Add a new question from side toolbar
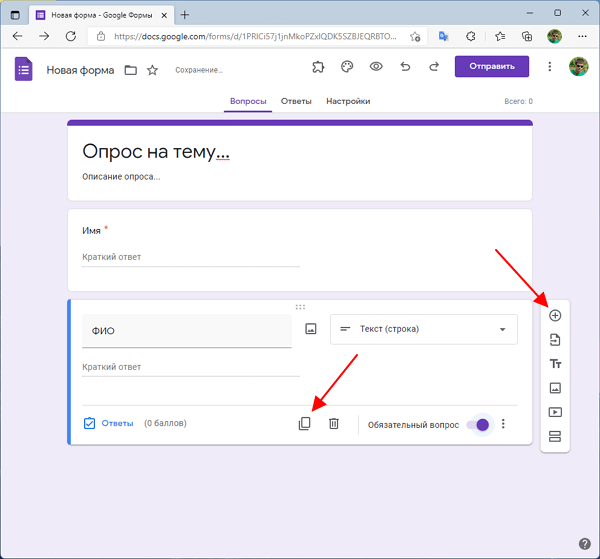 pos(555,315)
